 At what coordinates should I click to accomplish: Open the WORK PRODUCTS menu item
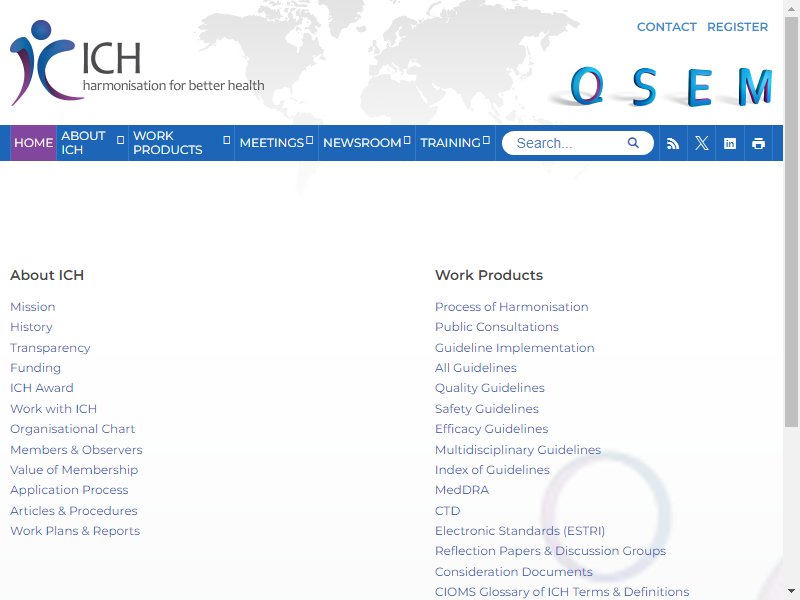(x=167, y=143)
